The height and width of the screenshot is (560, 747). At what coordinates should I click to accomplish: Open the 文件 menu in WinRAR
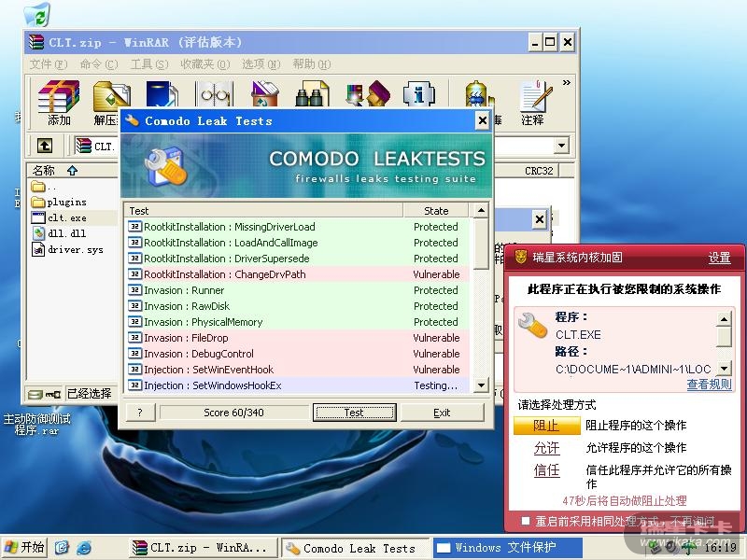pos(49,64)
